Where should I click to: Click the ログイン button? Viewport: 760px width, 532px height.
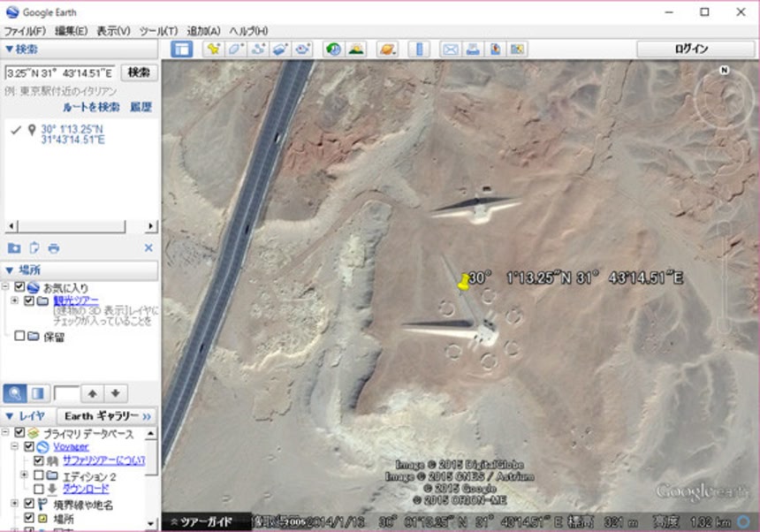coord(690,49)
